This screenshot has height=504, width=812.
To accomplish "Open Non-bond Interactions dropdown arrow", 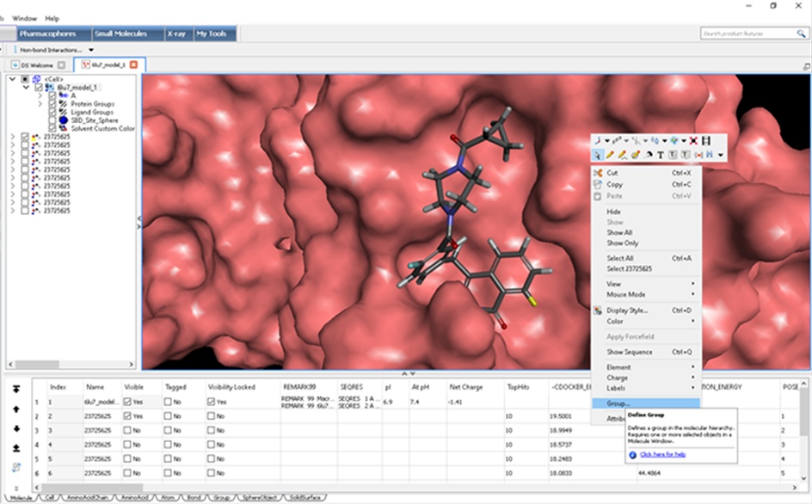I will tap(91, 50).
